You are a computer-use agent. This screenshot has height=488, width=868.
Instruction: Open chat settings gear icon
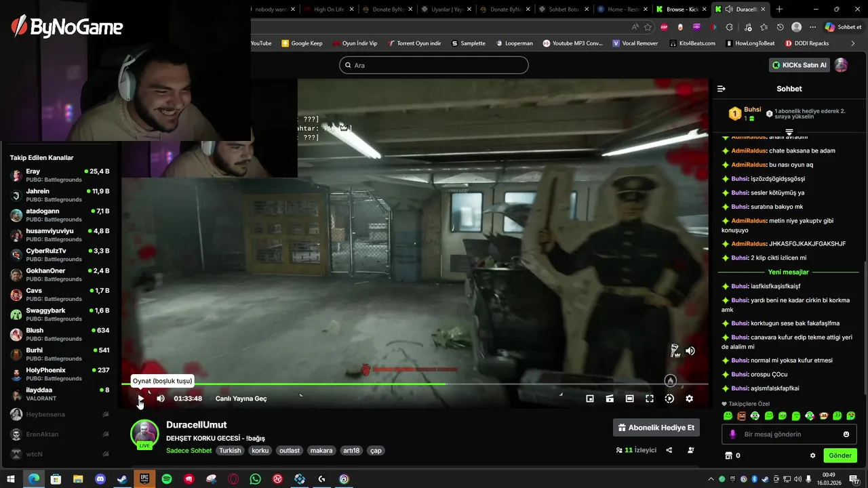[x=812, y=455]
